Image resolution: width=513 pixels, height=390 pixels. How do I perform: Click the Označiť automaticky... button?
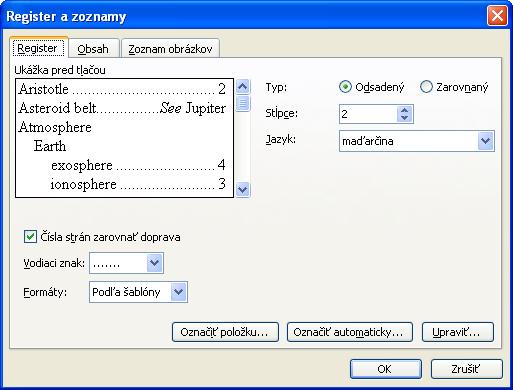pyautogui.click(x=349, y=332)
